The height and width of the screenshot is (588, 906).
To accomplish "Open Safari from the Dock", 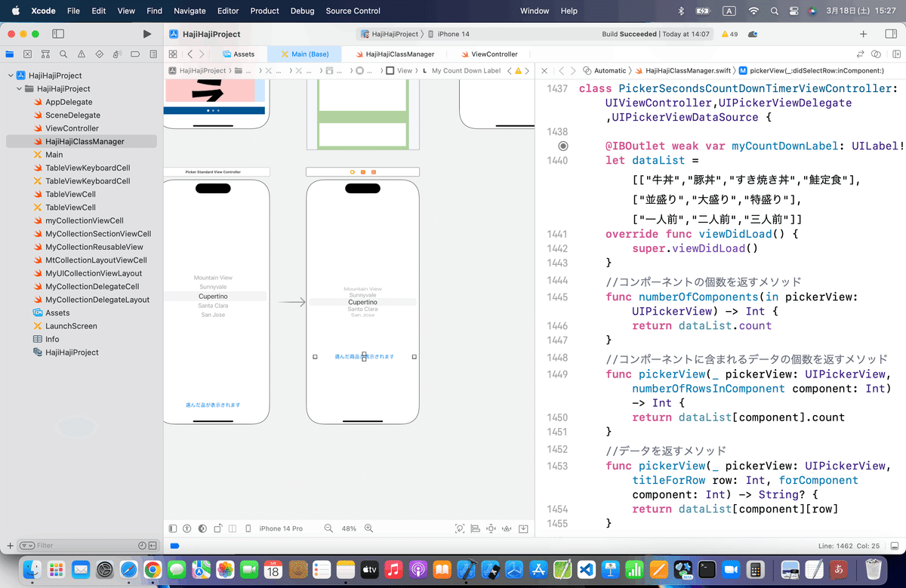I will click(128, 569).
